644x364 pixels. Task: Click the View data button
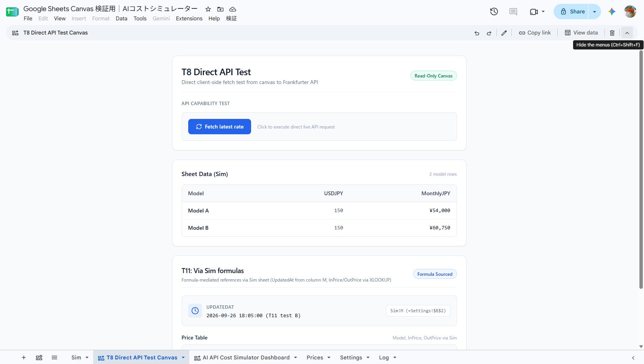click(x=581, y=33)
